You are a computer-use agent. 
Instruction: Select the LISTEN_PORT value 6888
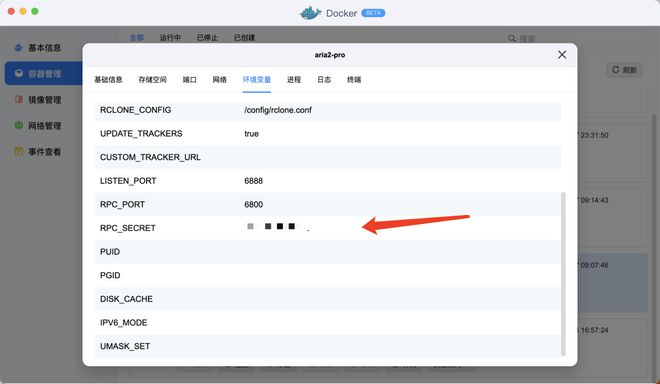[253, 181]
